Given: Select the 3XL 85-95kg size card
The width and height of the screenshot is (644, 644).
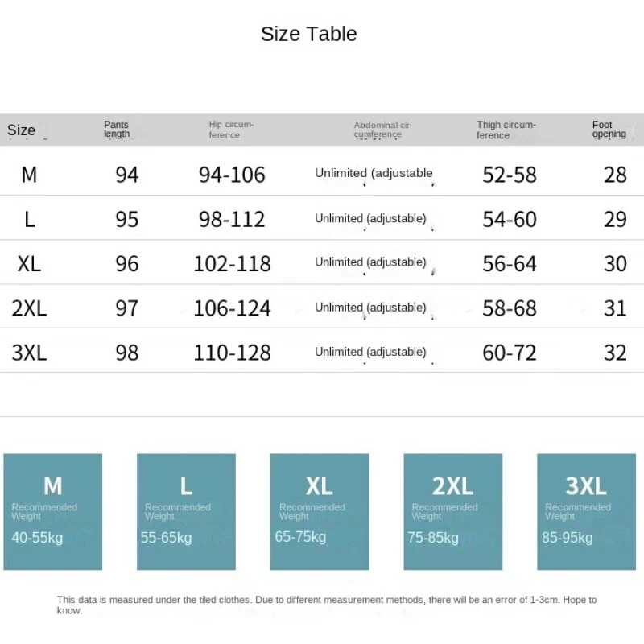Looking at the screenshot, I should 586,511.
